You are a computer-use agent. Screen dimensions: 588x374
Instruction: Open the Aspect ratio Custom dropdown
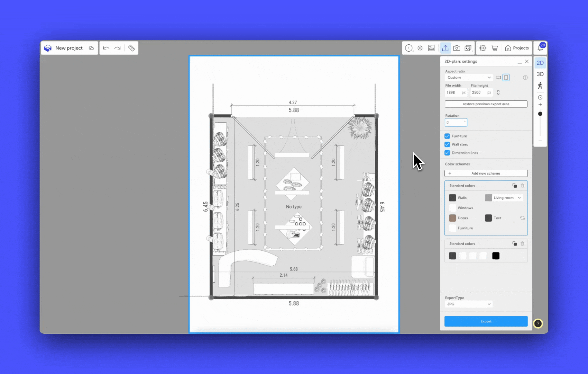tap(469, 78)
